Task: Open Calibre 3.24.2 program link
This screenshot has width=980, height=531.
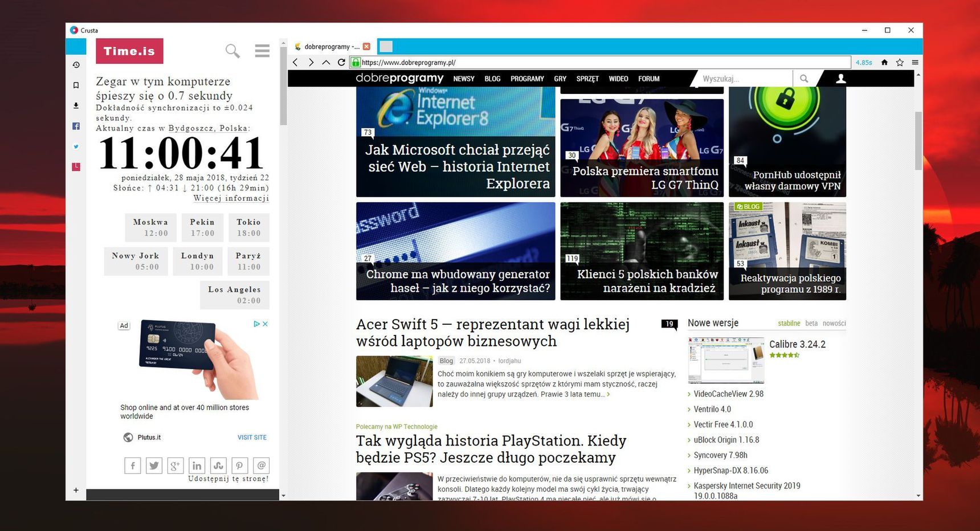Action: (797, 344)
